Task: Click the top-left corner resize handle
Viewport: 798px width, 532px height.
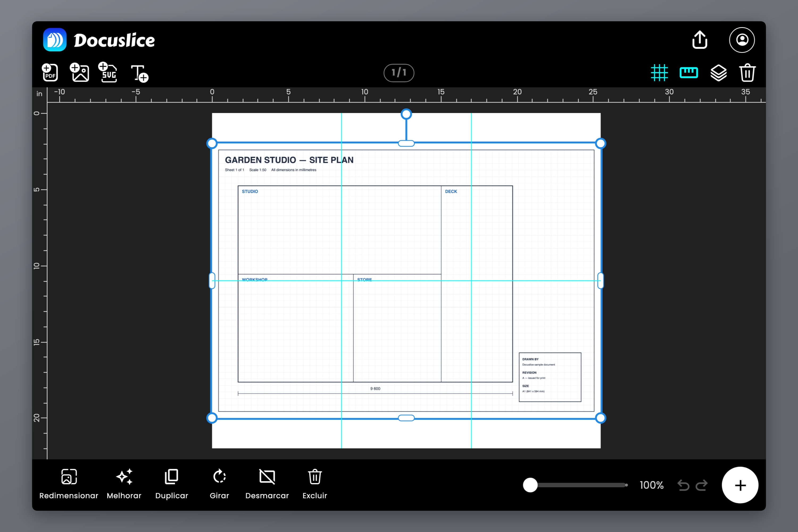Action: point(212,144)
